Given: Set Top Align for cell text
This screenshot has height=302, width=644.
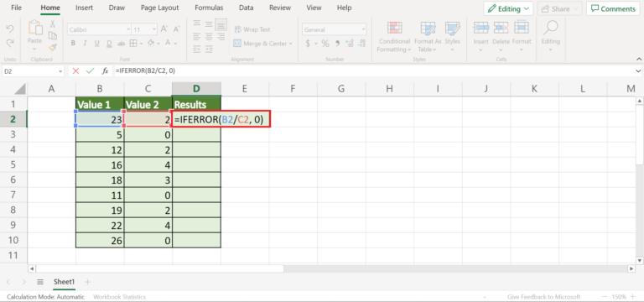Looking at the screenshot, I should tap(197, 23).
